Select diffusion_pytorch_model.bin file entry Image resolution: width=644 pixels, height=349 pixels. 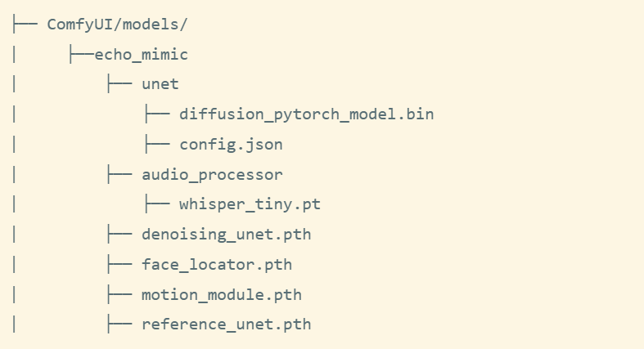pos(306,114)
